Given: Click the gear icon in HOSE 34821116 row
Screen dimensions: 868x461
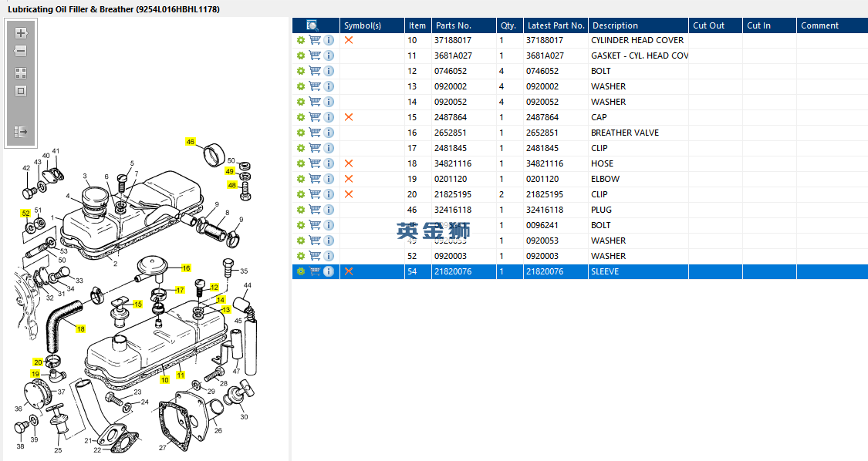Looking at the screenshot, I should tap(301, 163).
